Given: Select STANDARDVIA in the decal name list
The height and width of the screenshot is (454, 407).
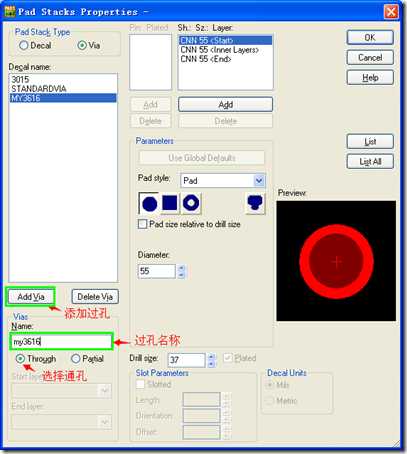Looking at the screenshot, I should (63, 89).
